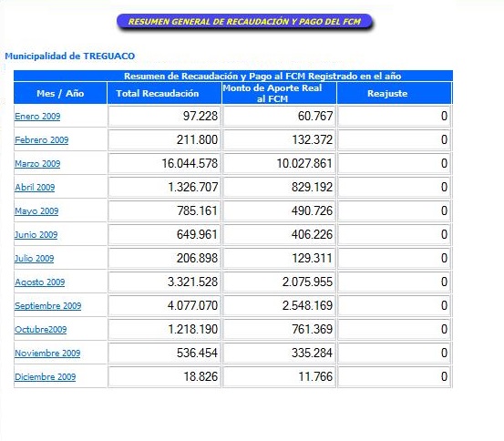Open the Junio 2009 link
This screenshot has height=441, width=504.
[36, 235]
